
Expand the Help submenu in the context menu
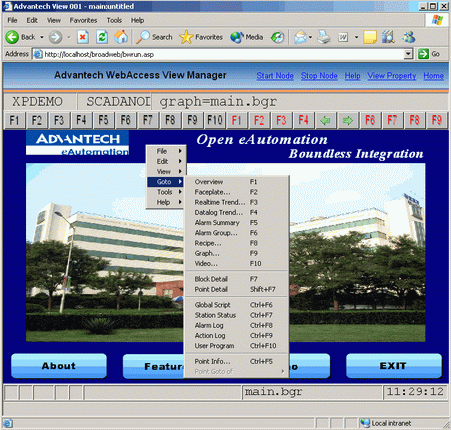166,202
